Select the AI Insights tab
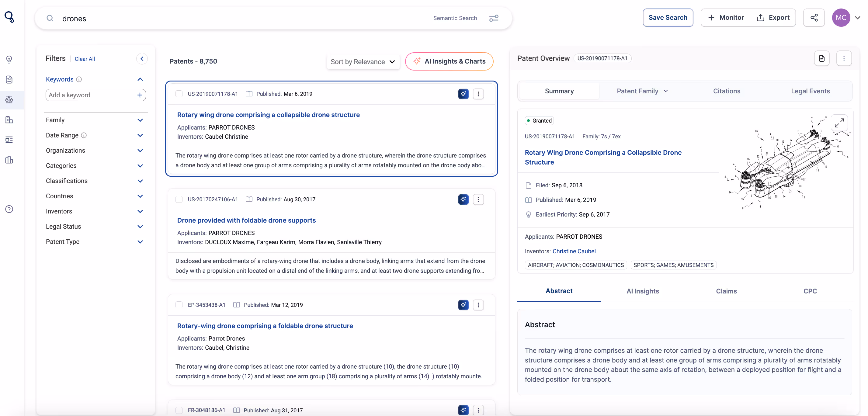This screenshot has width=868, height=416. [642, 291]
